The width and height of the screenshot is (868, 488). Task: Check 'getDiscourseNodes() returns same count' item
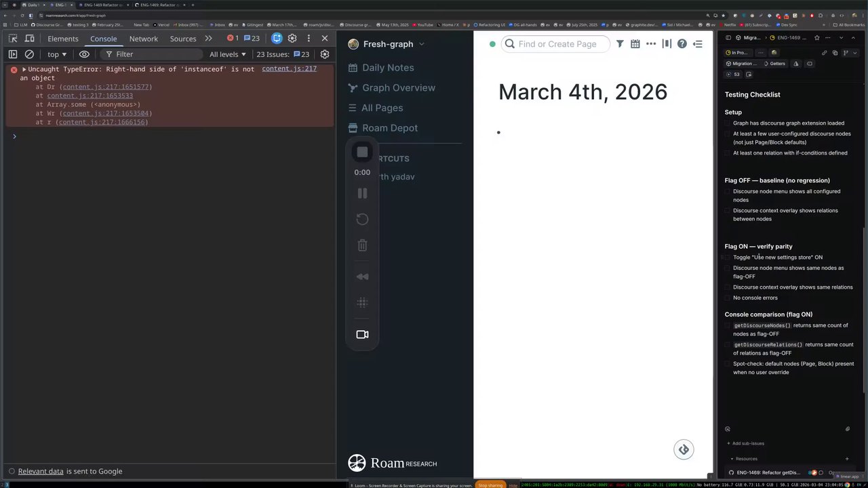click(x=728, y=326)
